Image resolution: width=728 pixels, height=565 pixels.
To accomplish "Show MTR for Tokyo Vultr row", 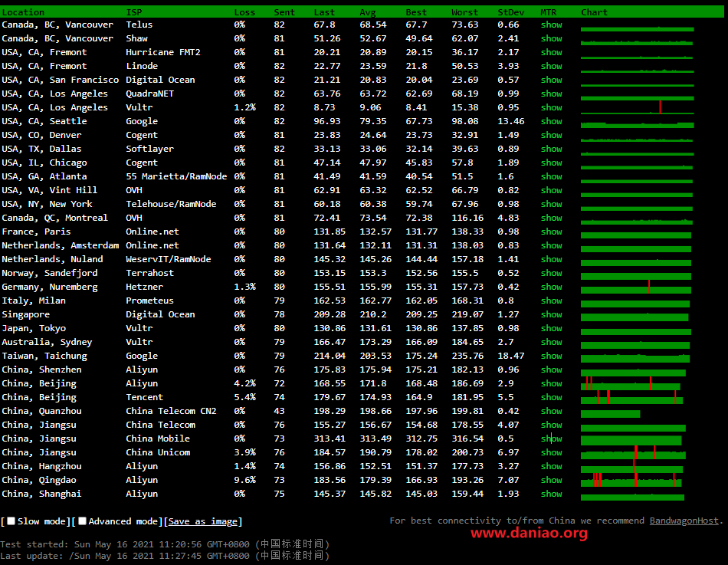I will click(552, 328).
